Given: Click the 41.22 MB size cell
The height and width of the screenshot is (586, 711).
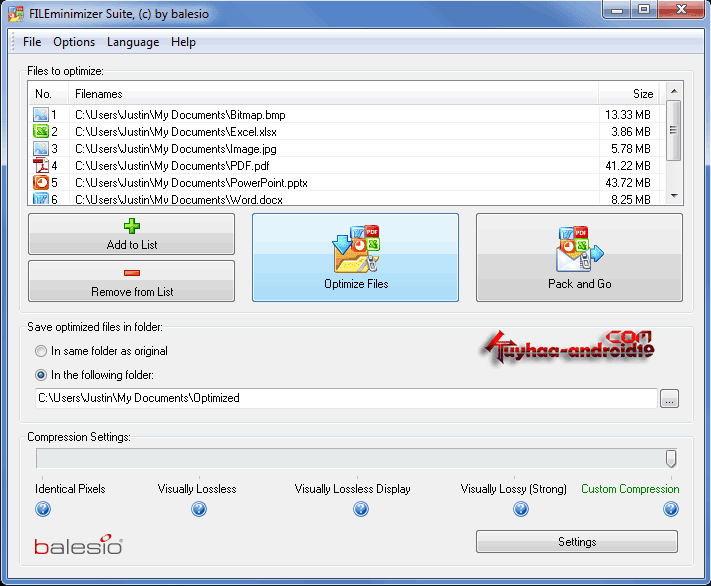Looking at the screenshot, I should click(x=628, y=166).
